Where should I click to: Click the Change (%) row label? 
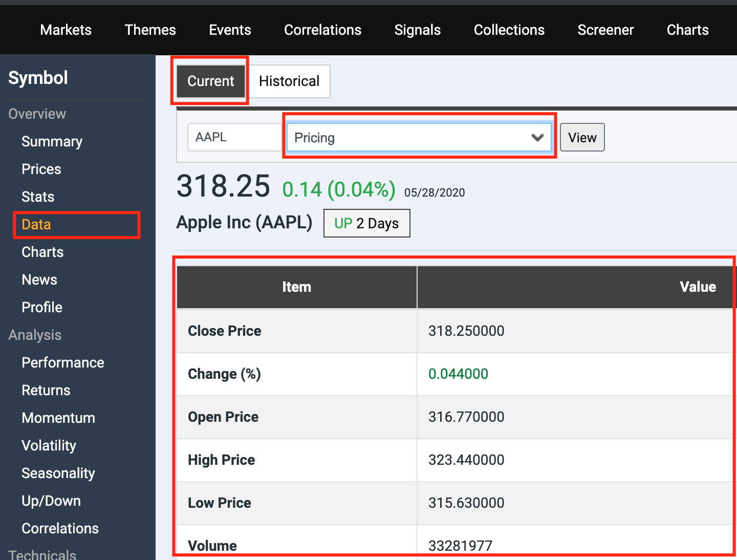pyautogui.click(x=224, y=374)
